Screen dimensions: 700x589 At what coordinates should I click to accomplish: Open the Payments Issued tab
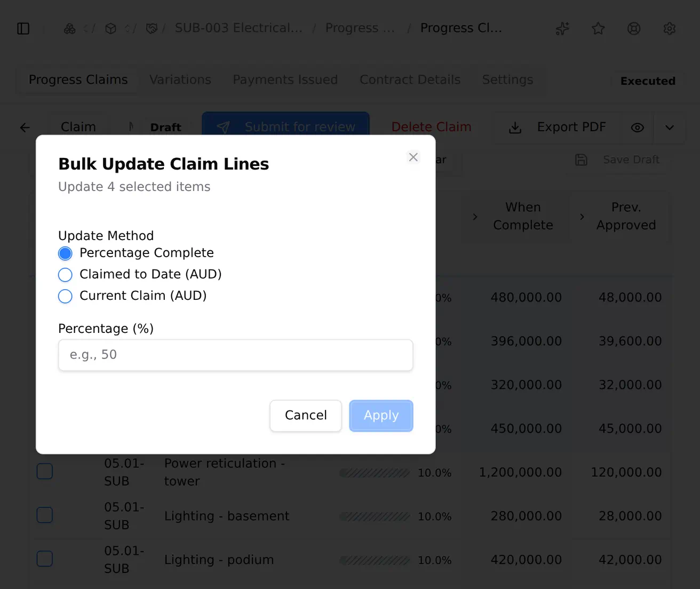pyautogui.click(x=285, y=80)
